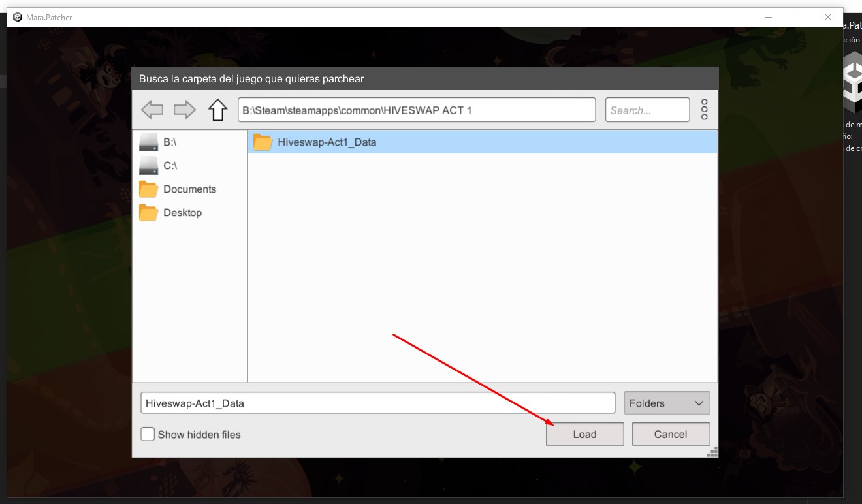Select the Hiveswap-Act1_Data folder
This screenshot has height=504, width=862.
click(483, 142)
